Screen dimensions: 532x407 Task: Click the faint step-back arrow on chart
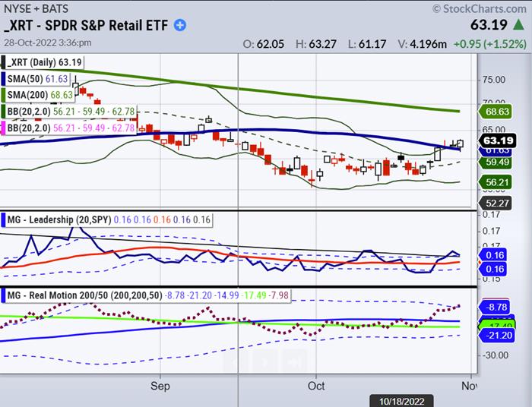235,362
